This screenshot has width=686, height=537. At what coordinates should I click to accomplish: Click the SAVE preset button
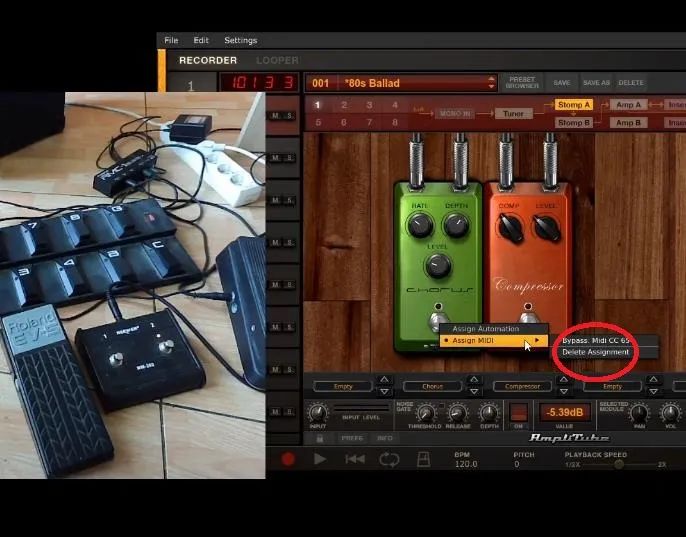pyautogui.click(x=561, y=83)
